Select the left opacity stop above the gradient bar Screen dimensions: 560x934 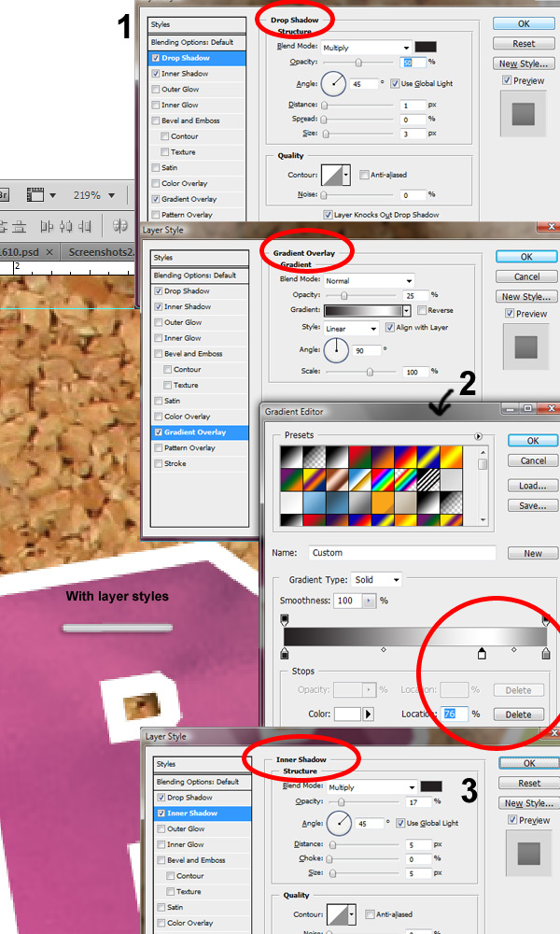pyautogui.click(x=285, y=620)
